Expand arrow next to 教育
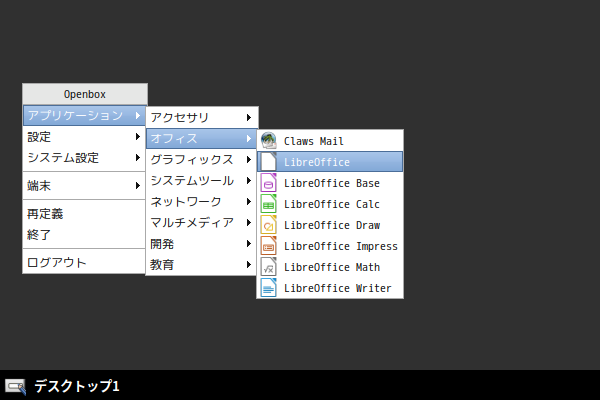 pos(249,264)
